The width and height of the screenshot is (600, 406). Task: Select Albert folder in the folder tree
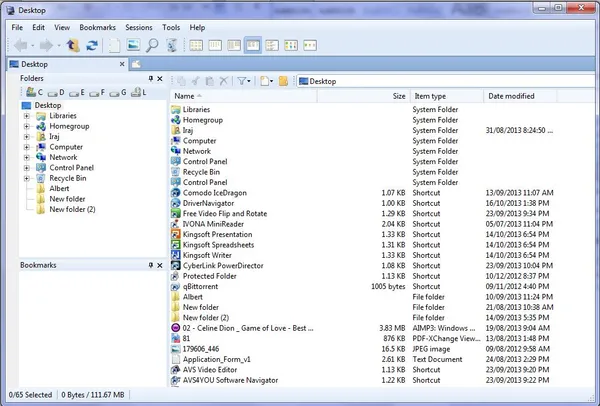[54, 189]
